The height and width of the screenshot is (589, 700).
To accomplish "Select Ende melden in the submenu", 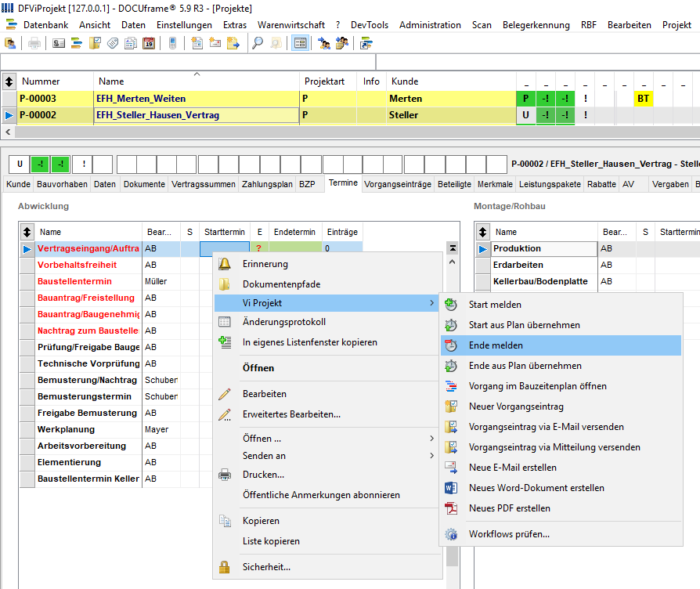I will (x=561, y=345).
